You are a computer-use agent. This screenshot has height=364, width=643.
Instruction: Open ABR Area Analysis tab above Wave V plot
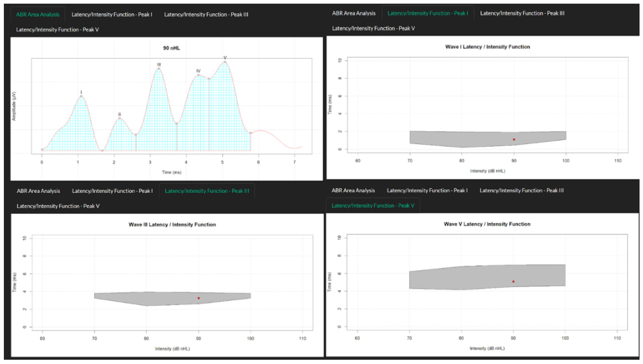pyautogui.click(x=353, y=190)
